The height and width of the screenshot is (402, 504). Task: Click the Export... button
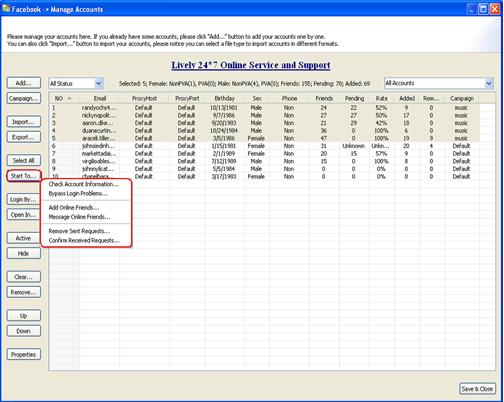[x=24, y=137]
